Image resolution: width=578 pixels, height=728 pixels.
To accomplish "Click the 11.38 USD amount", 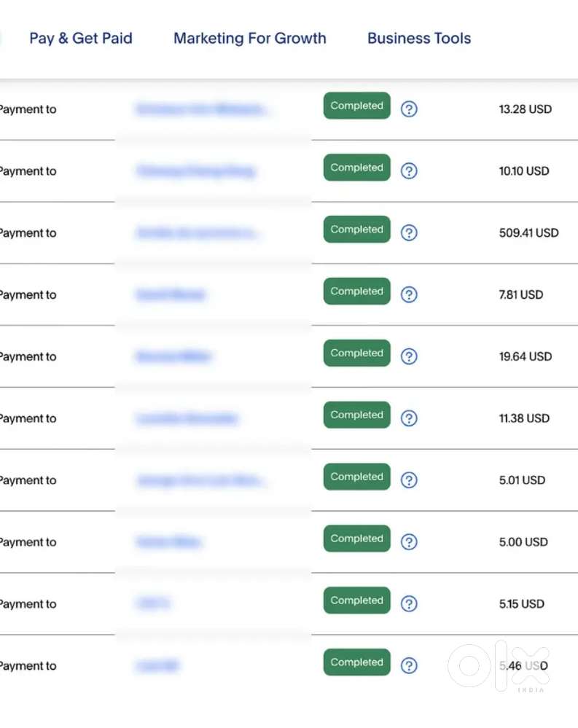I will pyautogui.click(x=523, y=418).
